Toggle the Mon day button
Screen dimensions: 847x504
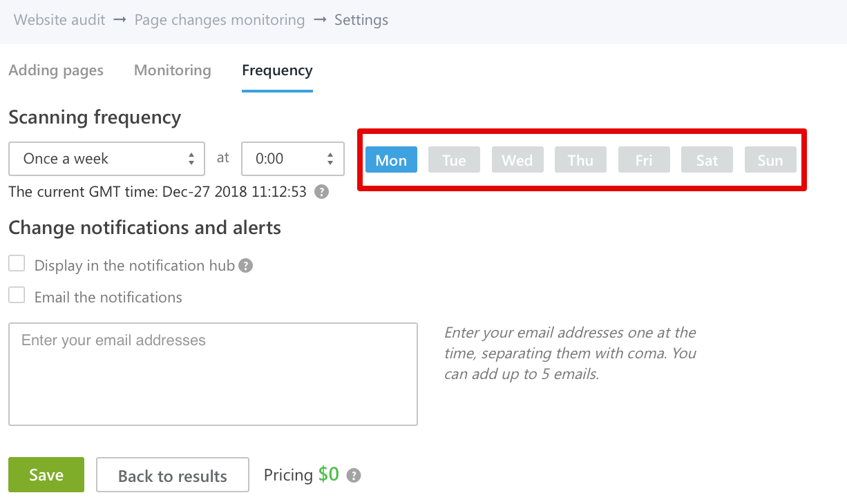click(391, 160)
